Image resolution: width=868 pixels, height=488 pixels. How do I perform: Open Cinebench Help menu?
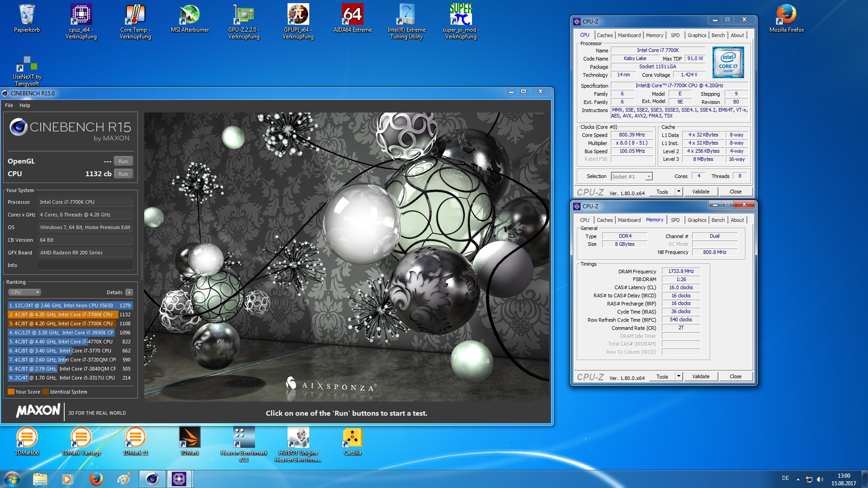[x=25, y=105]
